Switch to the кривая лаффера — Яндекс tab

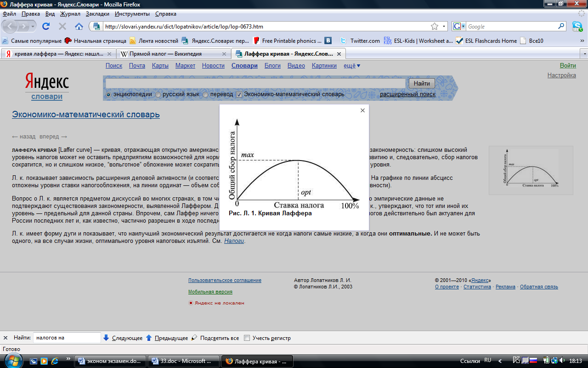[x=58, y=54]
